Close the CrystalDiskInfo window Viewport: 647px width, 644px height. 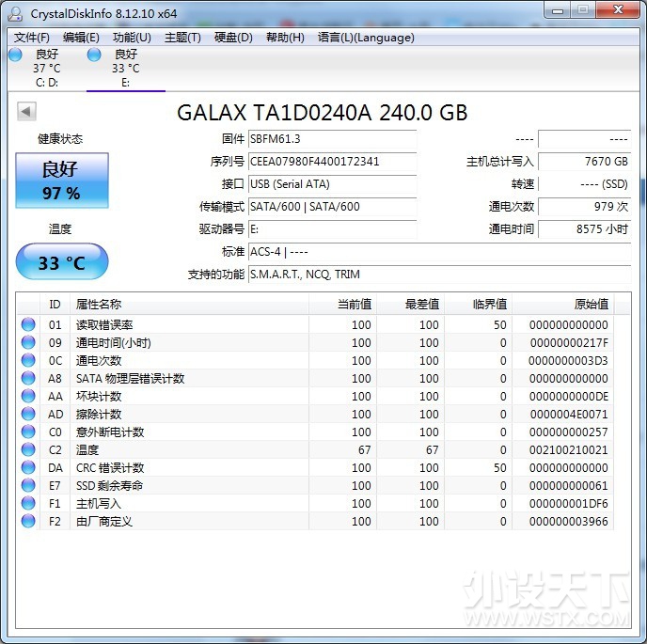pyautogui.click(x=618, y=10)
